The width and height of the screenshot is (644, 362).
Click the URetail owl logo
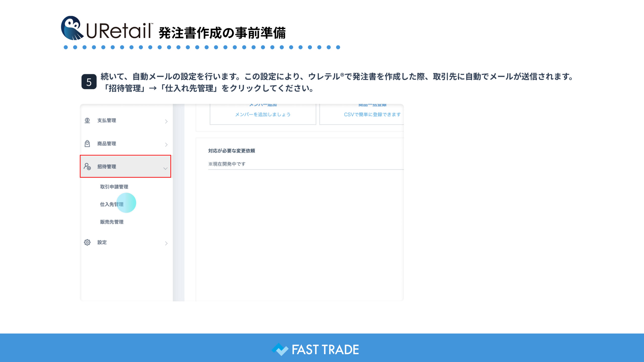pyautogui.click(x=72, y=28)
